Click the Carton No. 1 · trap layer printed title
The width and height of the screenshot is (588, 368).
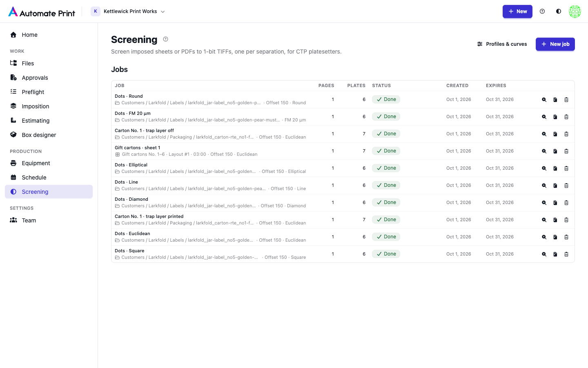[x=149, y=217]
